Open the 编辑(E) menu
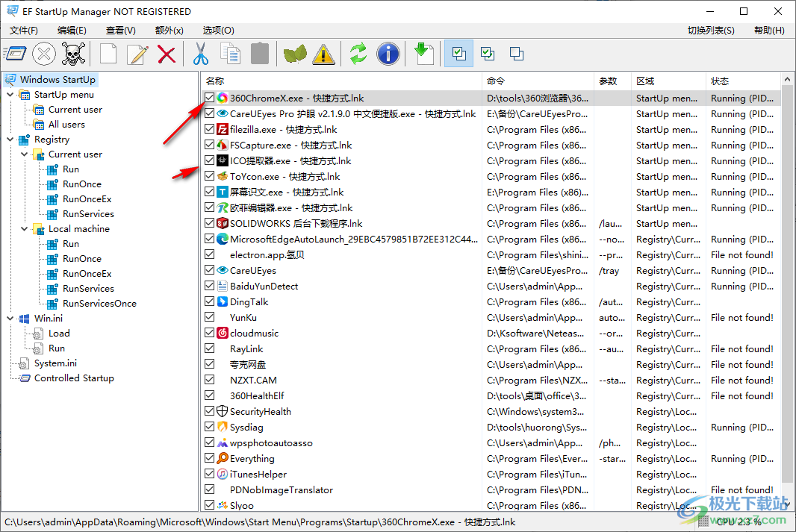Image resolution: width=796 pixels, height=532 pixels. click(72, 31)
